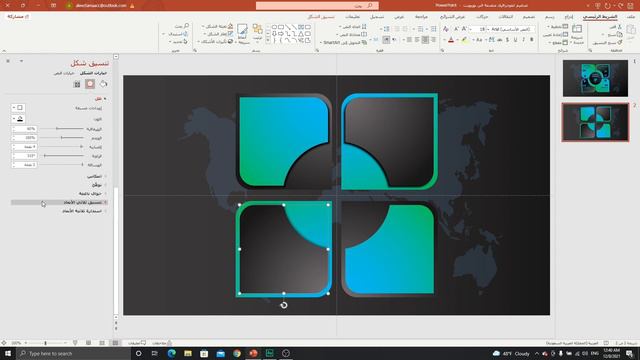The height and width of the screenshot is (360, 640).
Task: Start Slide Show from status bar icon
Action: pyautogui.click(x=75, y=343)
